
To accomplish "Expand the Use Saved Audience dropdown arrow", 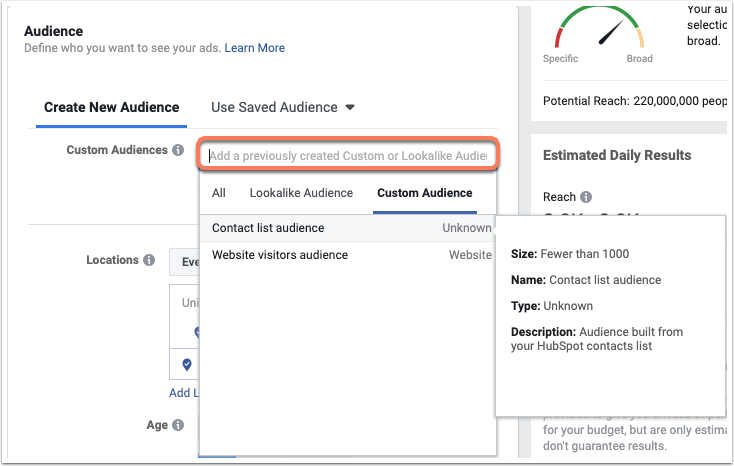I will click(x=350, y=107).
